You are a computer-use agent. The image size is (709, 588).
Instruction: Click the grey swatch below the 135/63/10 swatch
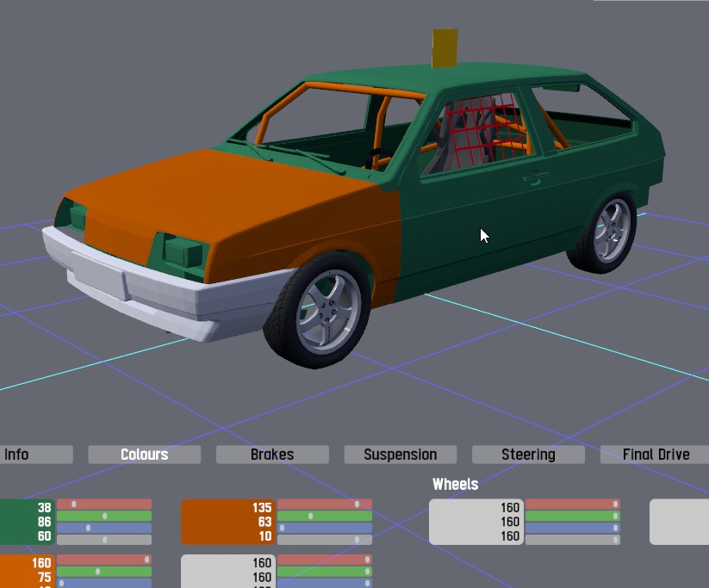228,572
